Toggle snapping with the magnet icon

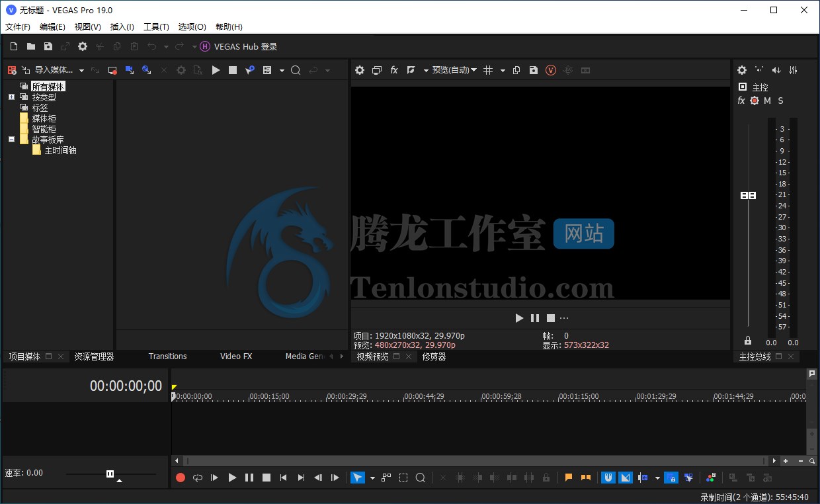pyautogui.click(x=608, y=478)
